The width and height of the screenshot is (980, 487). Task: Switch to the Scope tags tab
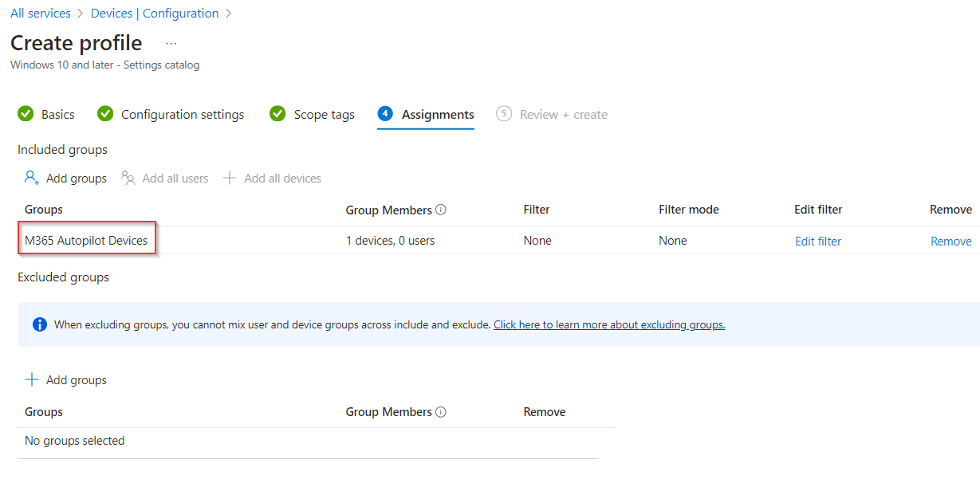pyautogui.click(x=324, y=115)
